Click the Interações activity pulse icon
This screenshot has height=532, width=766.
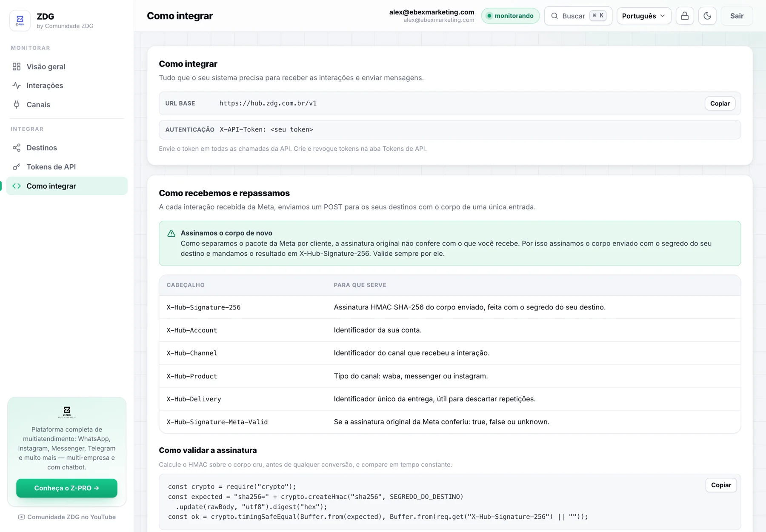pyautogui.click(x=17, y=86)
